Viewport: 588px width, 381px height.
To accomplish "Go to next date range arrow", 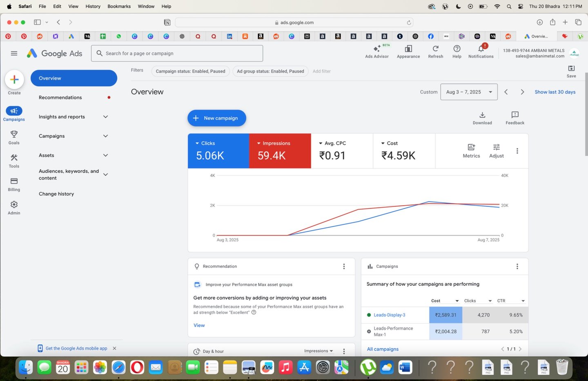I will click(x=522, y=92).
